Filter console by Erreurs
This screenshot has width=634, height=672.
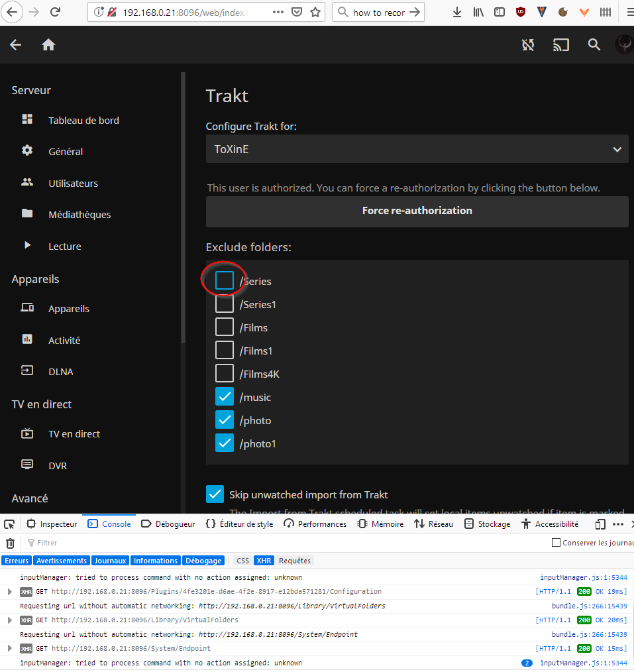coord(17,560)
